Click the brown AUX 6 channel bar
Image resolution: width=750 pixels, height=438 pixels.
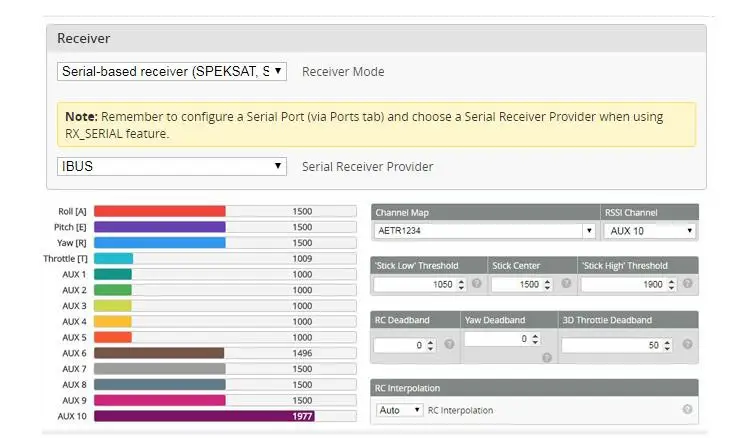[159, 353]
